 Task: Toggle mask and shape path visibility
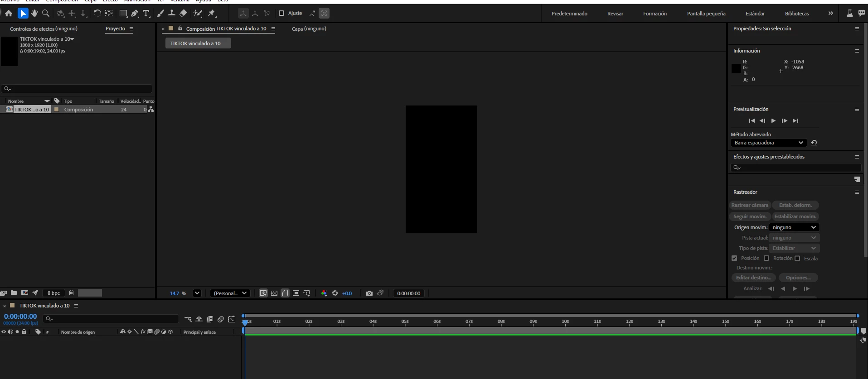point(285,293)
